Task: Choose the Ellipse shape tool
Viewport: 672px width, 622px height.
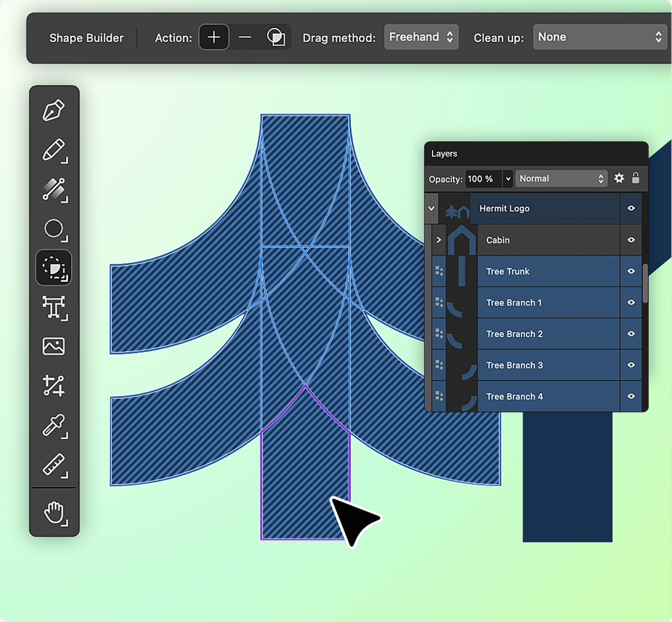Action: pyautogui.click(x=54, y=229)
